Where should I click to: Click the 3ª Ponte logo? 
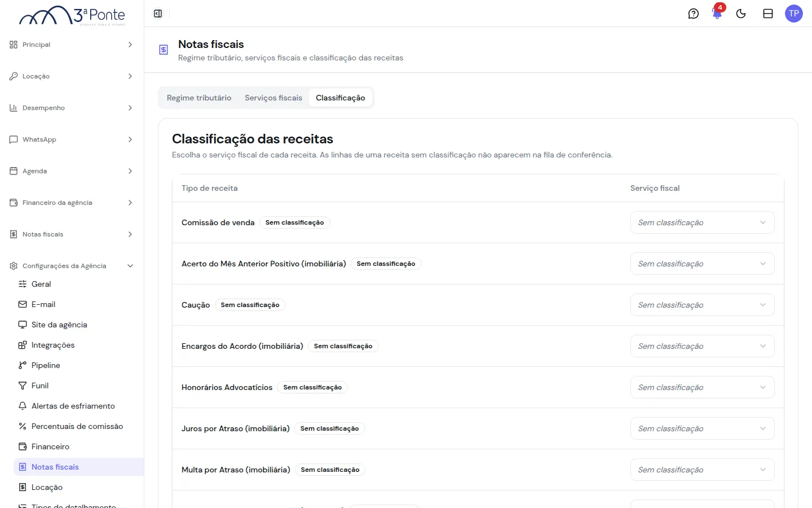(x=72, y=16)
